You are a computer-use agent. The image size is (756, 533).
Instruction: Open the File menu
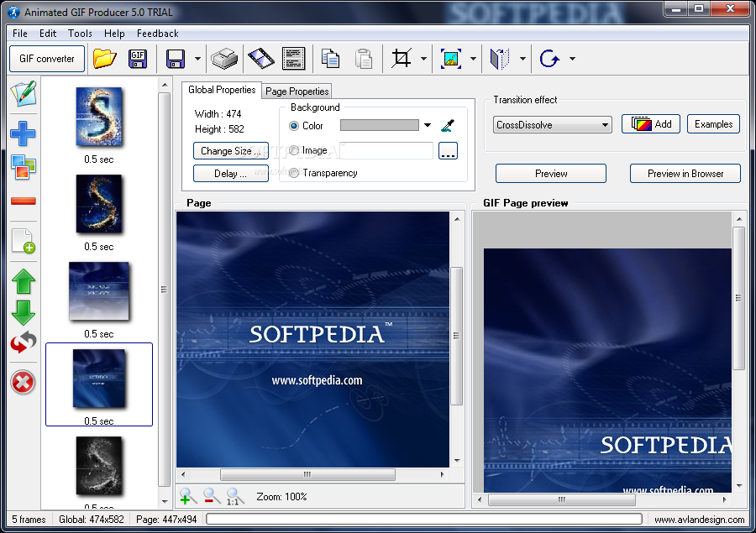click(20, 34)
